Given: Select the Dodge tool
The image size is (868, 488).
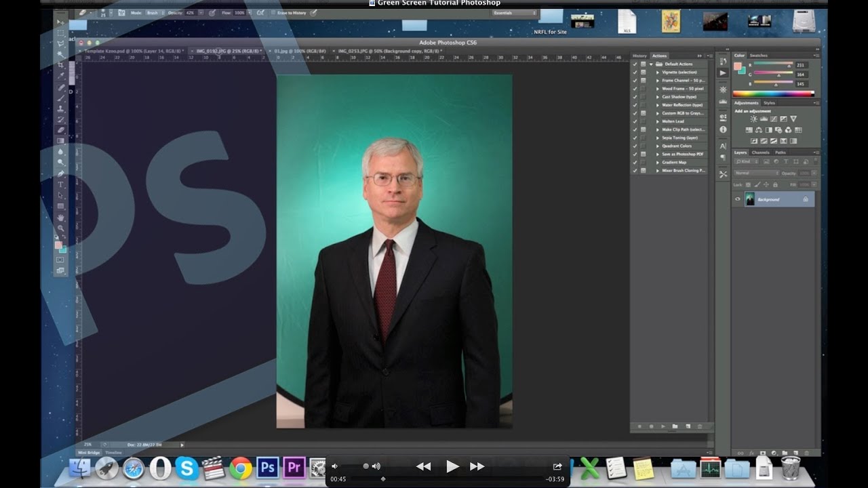Looking at the screenshot, I should click(x=61, y=163).
